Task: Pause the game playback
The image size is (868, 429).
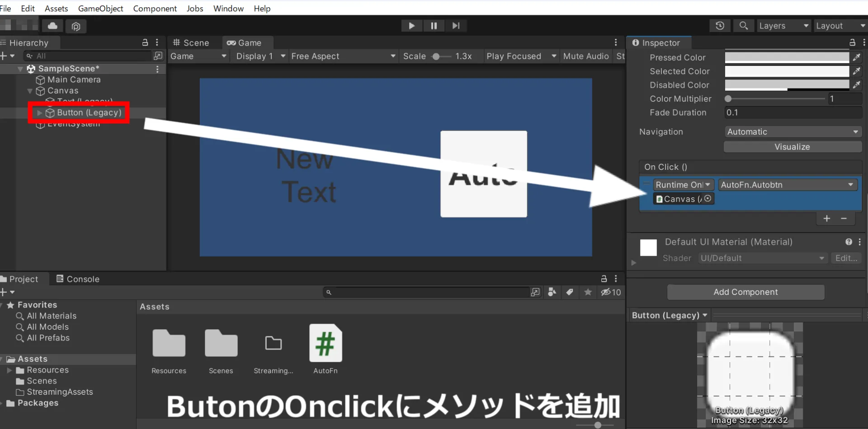Action: pyautogui.click(x=434, y=26)
